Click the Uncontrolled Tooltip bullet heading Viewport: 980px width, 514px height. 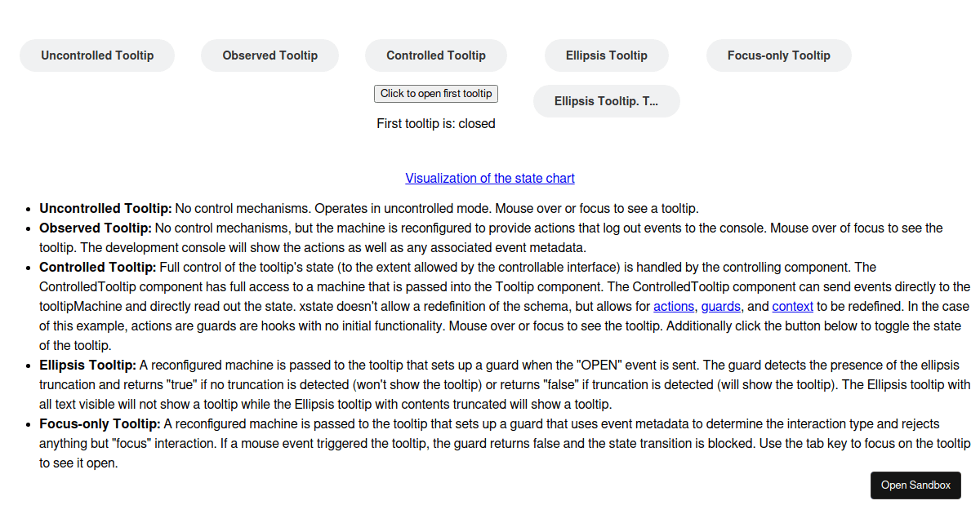(x=105, y=208)
